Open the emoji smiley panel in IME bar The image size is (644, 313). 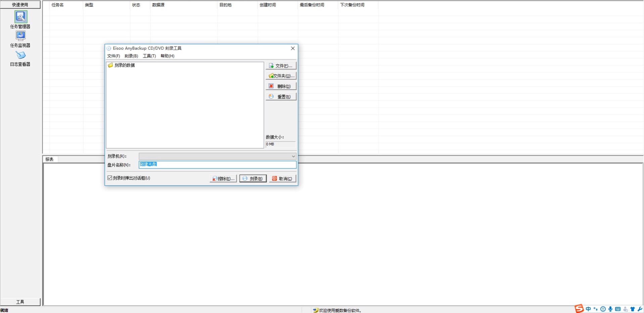(x=603, y=309)
